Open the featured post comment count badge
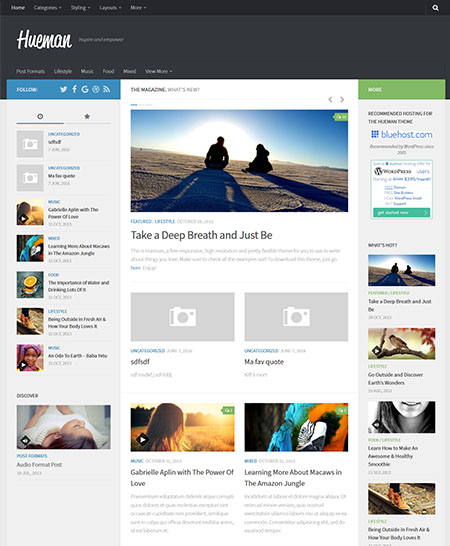Viewport: 450px width, 546px height. pos(341,117)
